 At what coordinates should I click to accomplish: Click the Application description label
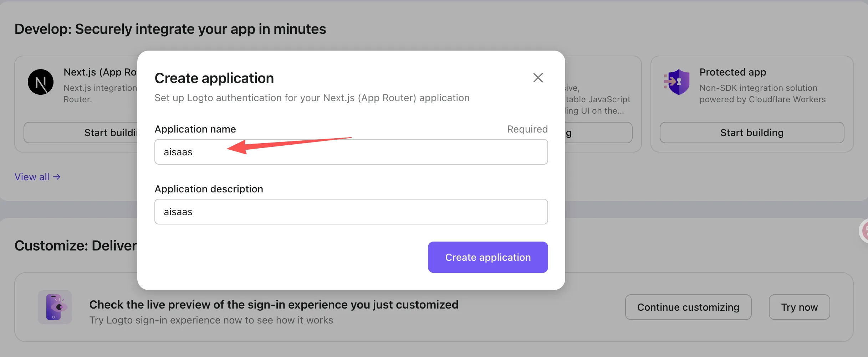tap(209, 189)
